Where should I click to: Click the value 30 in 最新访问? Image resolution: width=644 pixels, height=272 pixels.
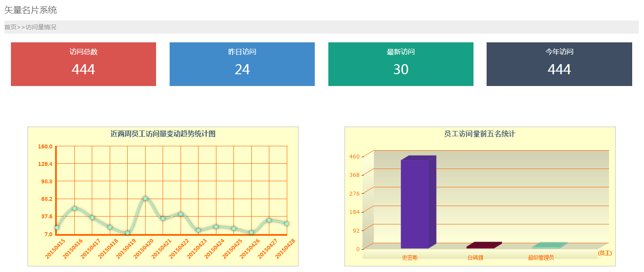click(x=401, y=70)
